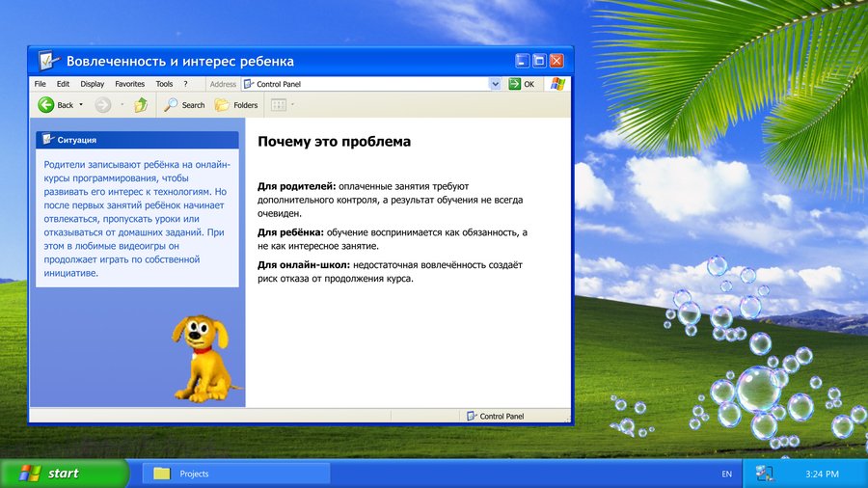Open the Edit menu
The height and width of the screenshot is (488, 868).
(63, 84)
